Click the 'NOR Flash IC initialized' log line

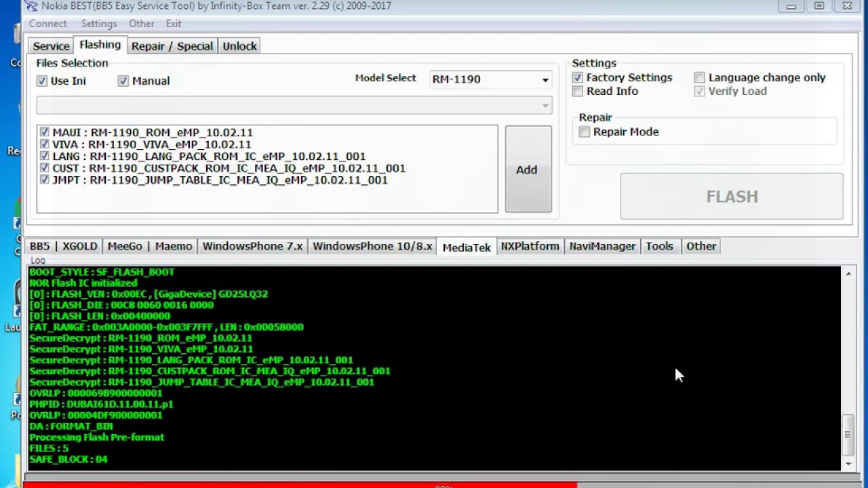(83, 283)
